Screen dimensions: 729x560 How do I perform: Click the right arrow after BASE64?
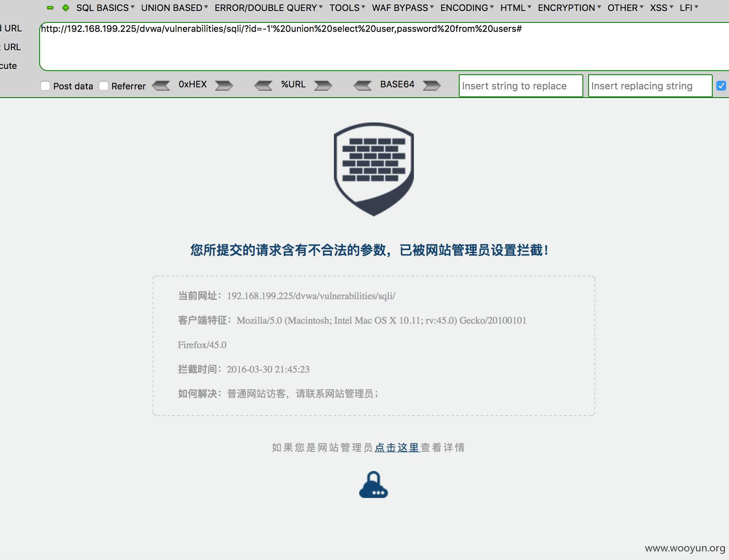click(x=431, y=85)
